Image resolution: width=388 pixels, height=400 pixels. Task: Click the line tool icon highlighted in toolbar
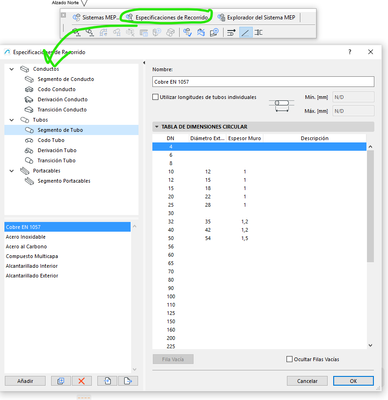pyautogui.click(x=245, y=32)
